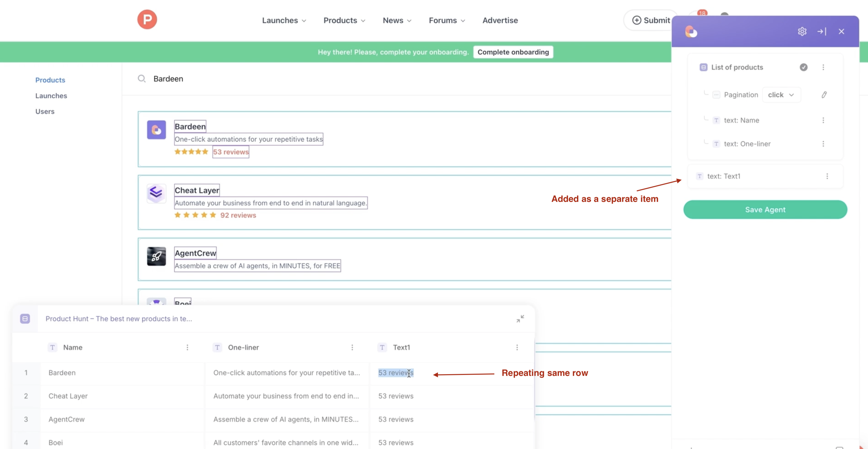Viewport: 868px width, 449px height.
Task: Click the List of products checkmark
Action: 804,67
